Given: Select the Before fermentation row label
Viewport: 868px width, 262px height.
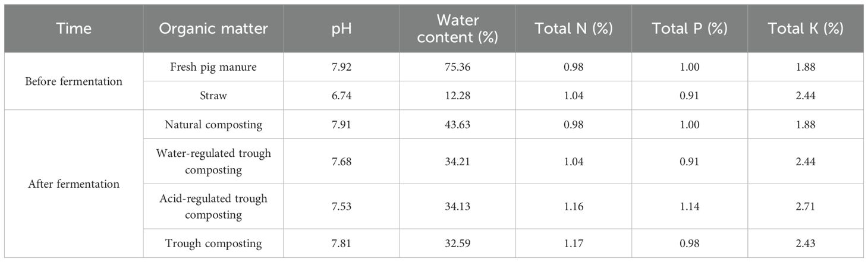Looking at the screenshot, I should [74, 81].
